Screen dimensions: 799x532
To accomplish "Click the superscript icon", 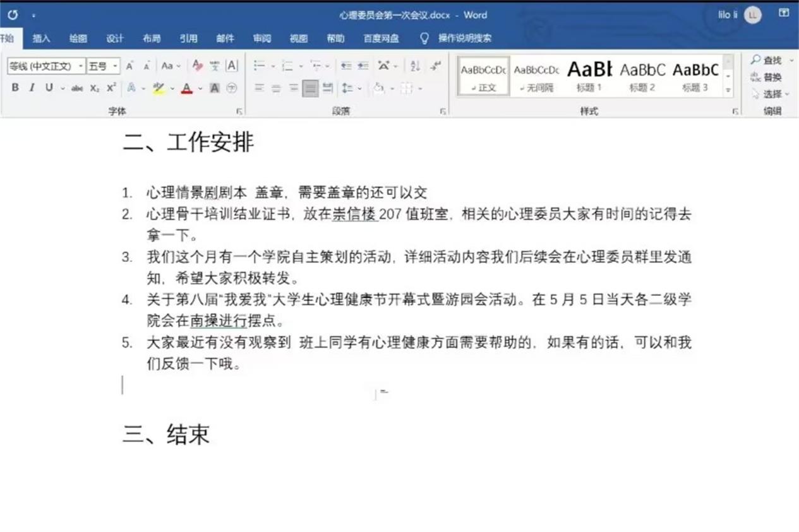I will pyautogui.click(x=111, y=88).
